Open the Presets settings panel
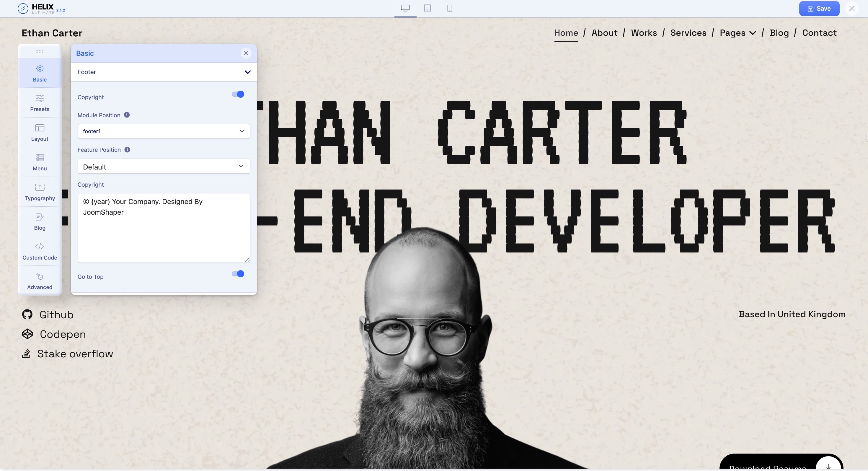The height and width of the screenshot is (471, 868). tap(40, 103)
